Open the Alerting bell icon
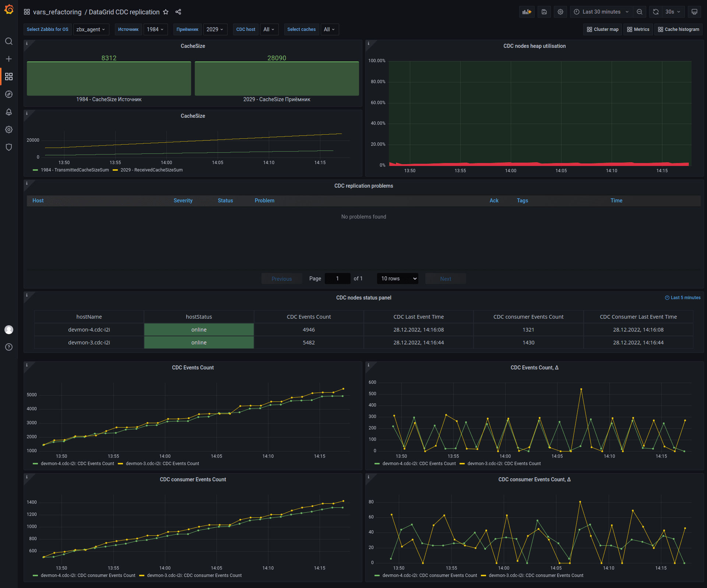 click(x=9, y=112)
